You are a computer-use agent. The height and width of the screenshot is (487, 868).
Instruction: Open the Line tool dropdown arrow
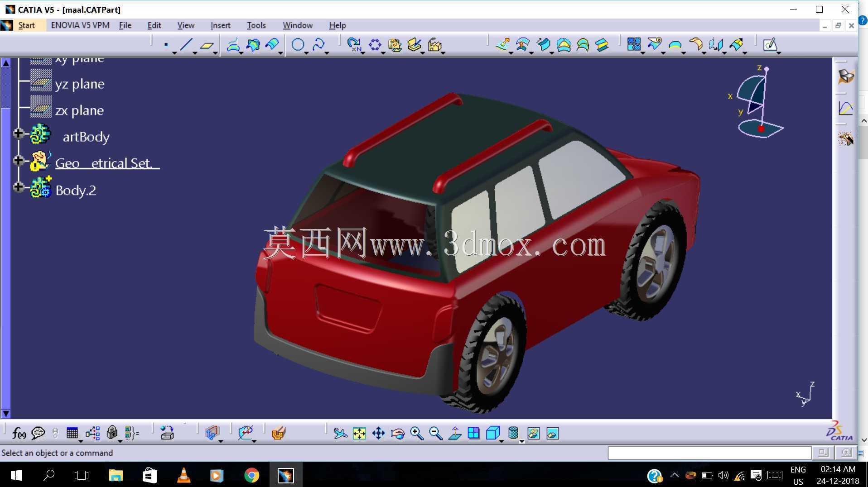(195, 53)
